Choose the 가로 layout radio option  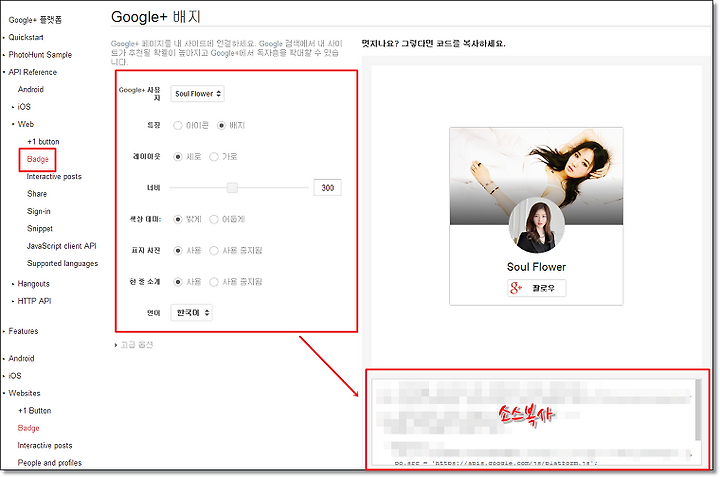214,157
